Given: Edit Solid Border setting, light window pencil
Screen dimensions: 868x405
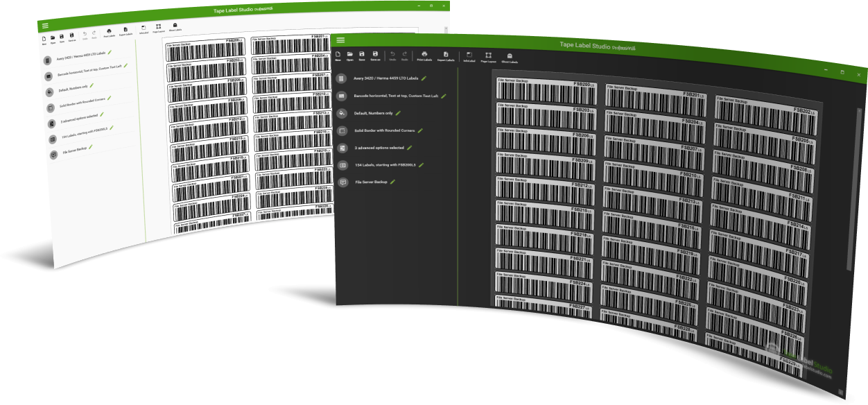Looking at the screenshot, I should pos(109,98).
